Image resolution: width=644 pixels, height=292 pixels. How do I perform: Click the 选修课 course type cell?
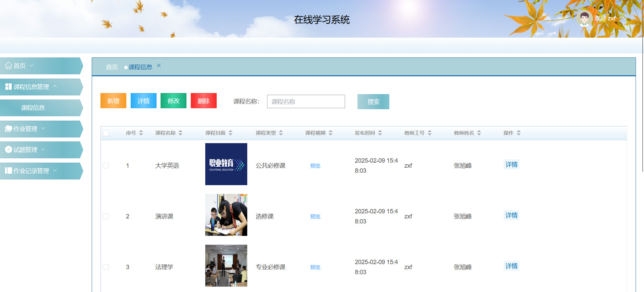coord(264,216)
